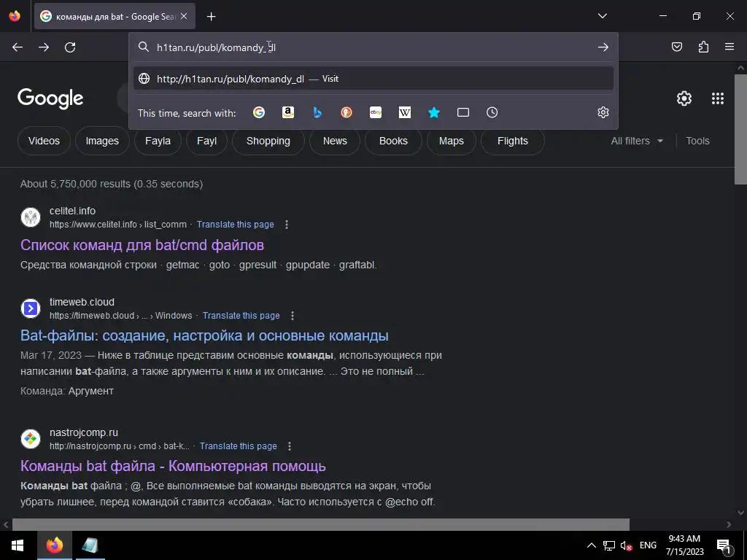Open network status tray icon

[609, 545]
